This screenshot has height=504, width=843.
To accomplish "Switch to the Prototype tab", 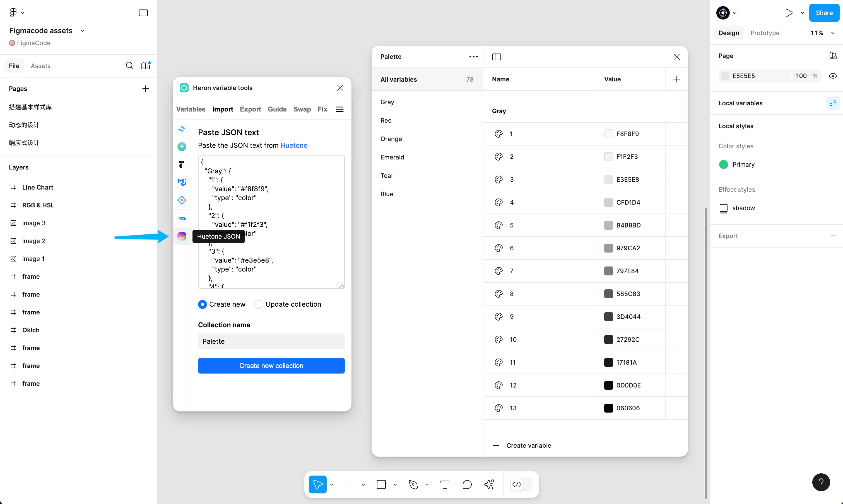I will click(x=765, y=33).
